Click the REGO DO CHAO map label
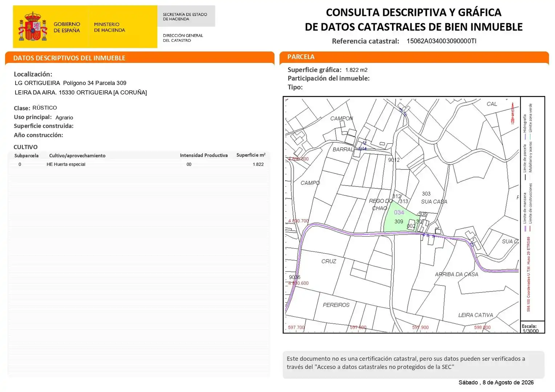Image resolution: width=555 pixels, height=392 pixels. (381, 205)
